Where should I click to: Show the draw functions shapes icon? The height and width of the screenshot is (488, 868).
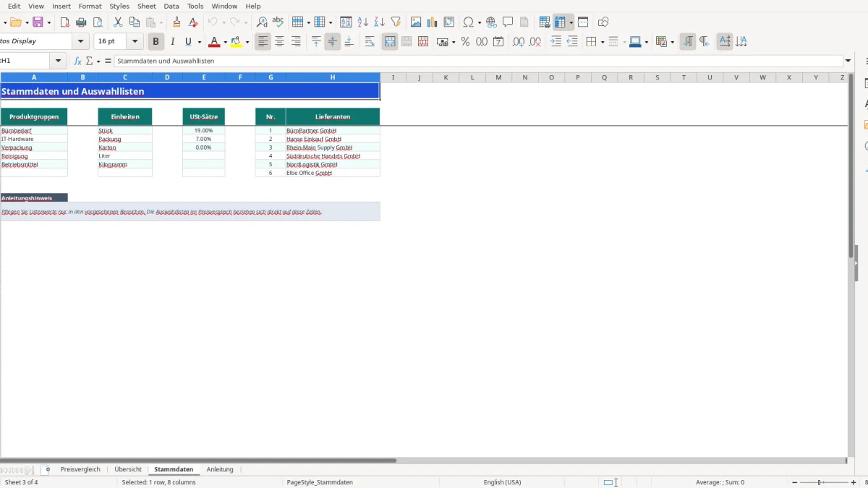(603, 22)
